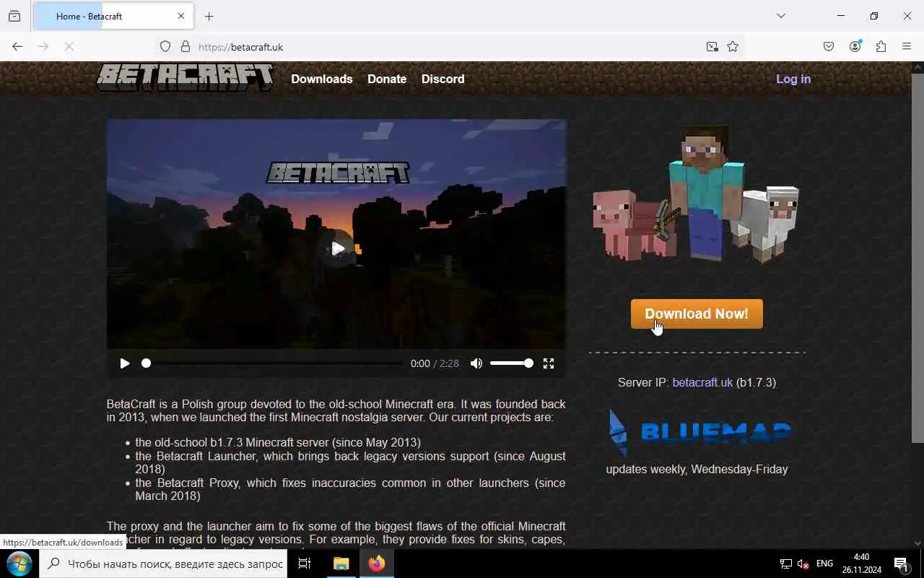The image size is (924, 578).
Task: Click scrollbar down arrow
Action: [918, 543]
